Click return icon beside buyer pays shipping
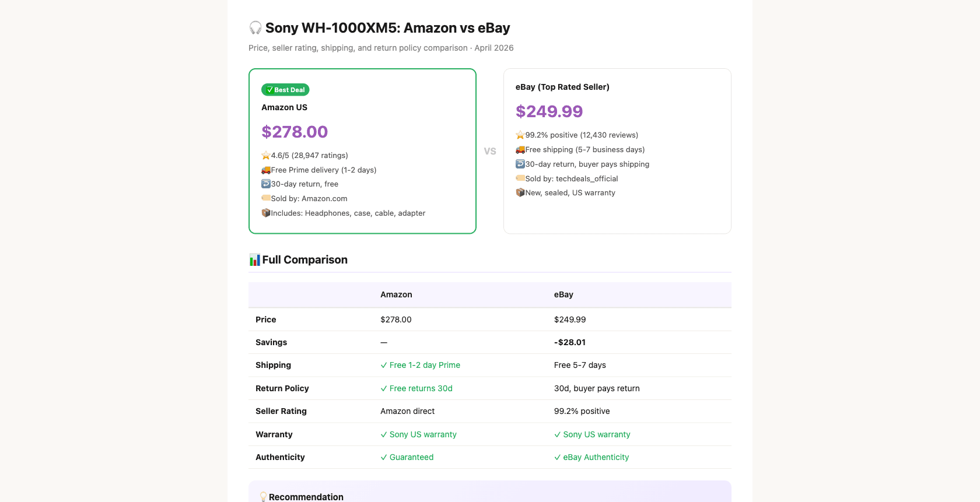980x502 pixels. pyautogui.click(x=520, y=164)
